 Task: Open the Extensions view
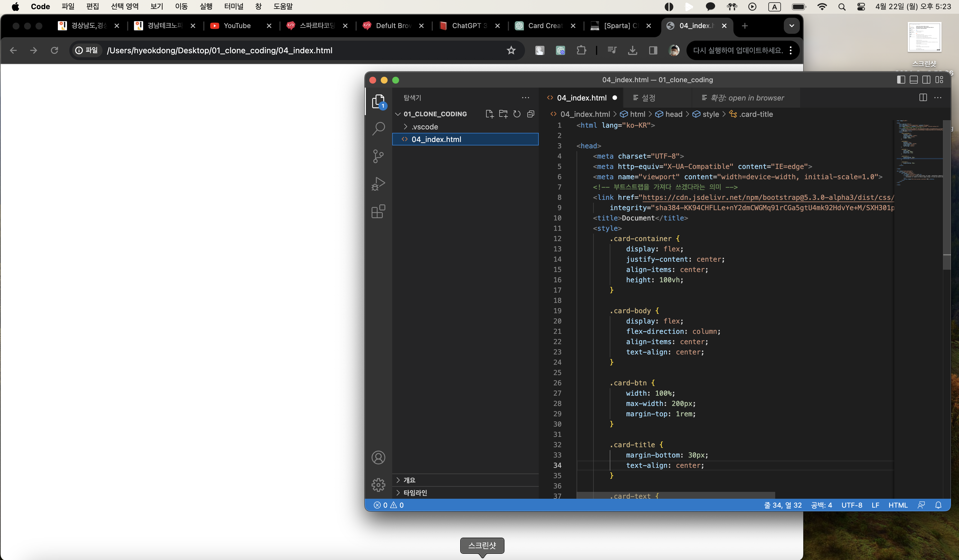click(x=378, y=211)
